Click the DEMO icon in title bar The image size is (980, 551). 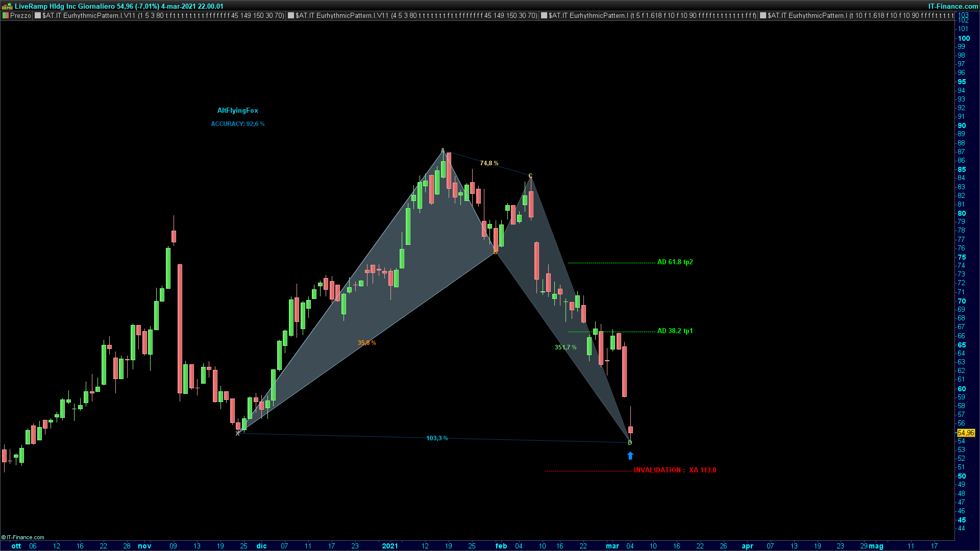click(7, 7)
